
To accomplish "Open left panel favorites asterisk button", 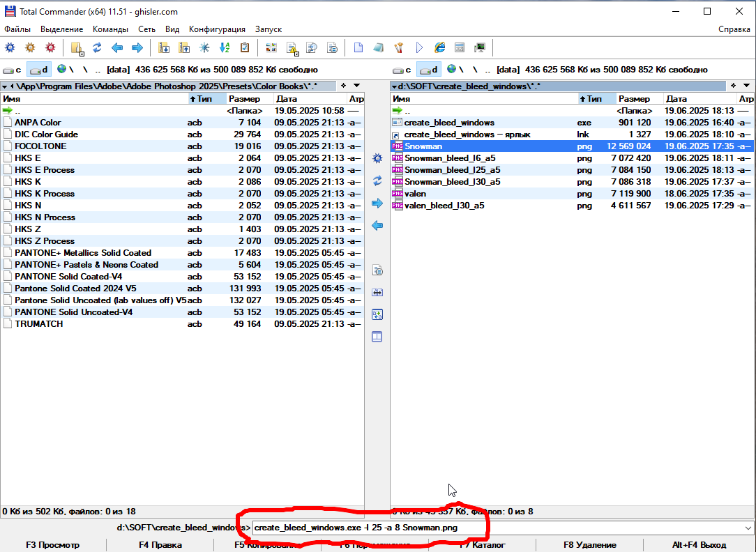I will pyautogui.click(x=343, y=86).
